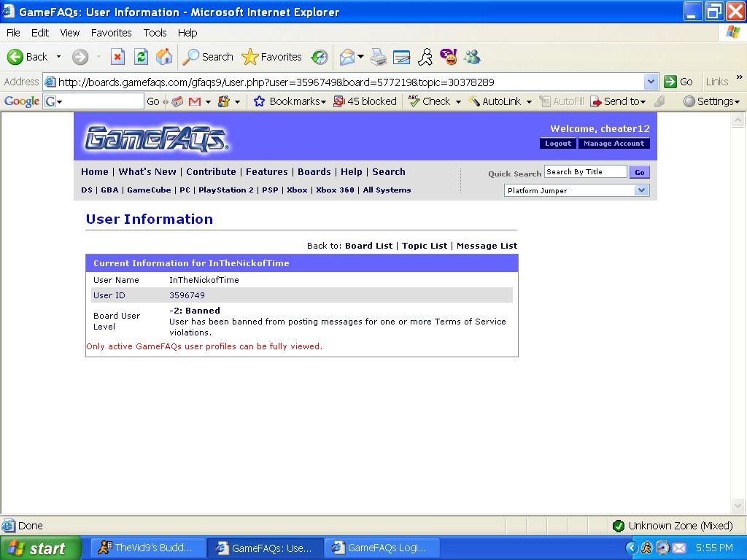
Task: Open the Boards navigation link
Action: pos(314,172)
